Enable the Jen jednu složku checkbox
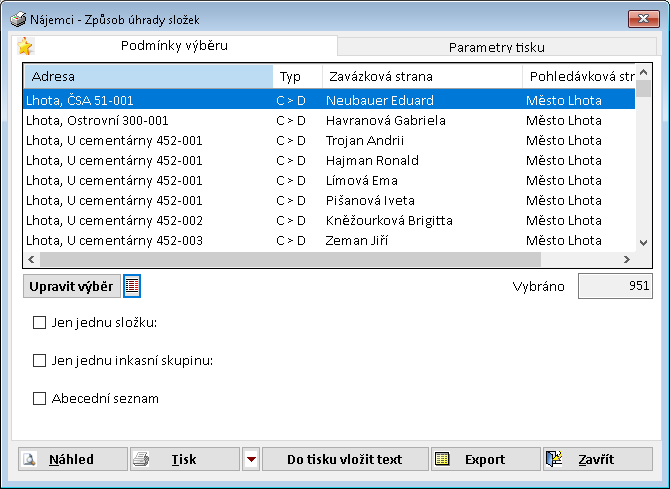Image resolution: width=670 pixels, height=489 pixels. pyautogui.click(x=40, y=322)
